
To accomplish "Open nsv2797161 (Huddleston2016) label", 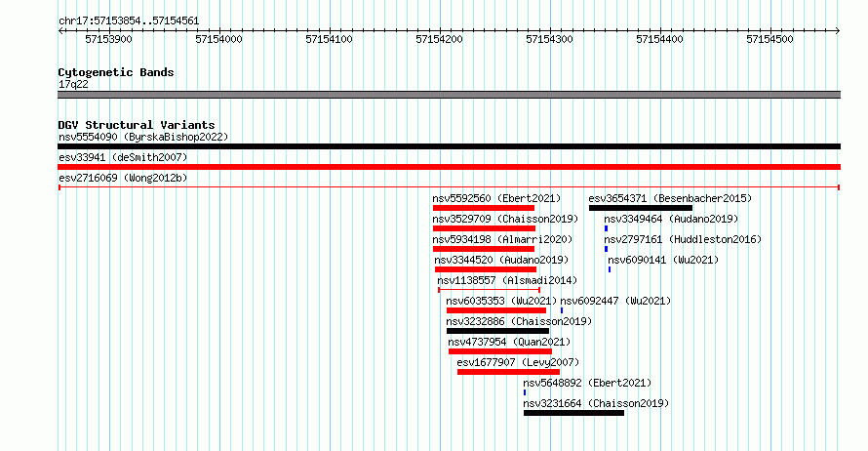I will (x=683, y=239).
